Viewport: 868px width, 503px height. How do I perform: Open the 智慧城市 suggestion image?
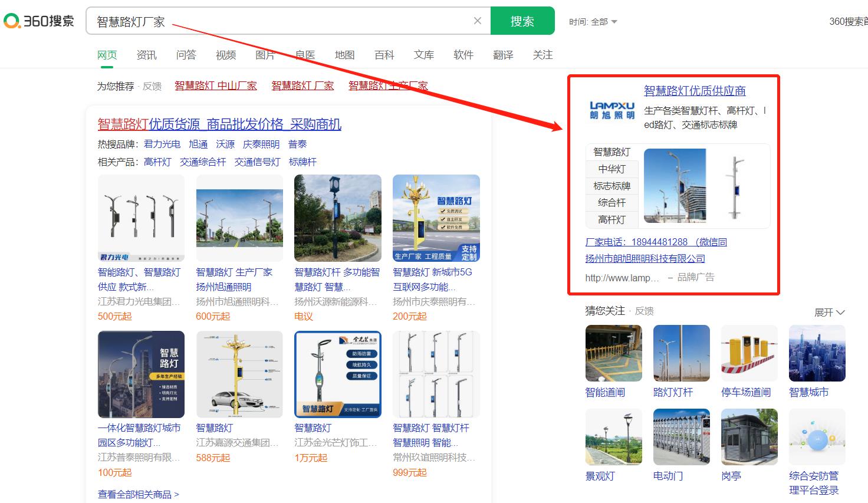[817, 353]
